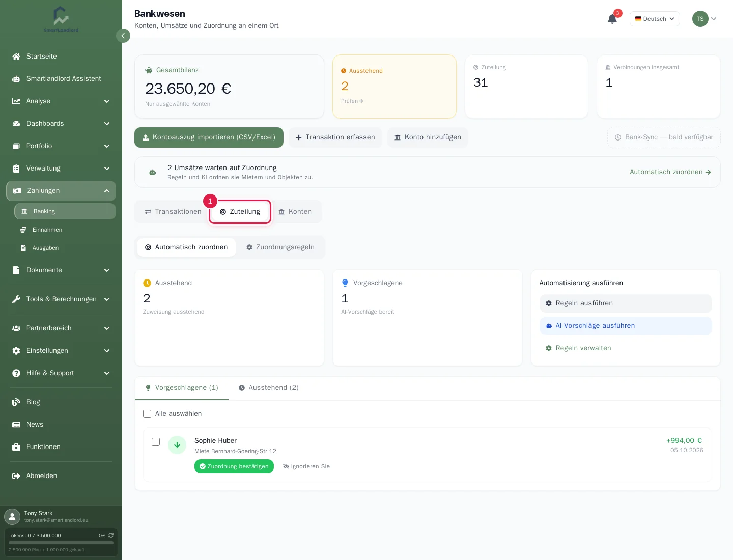Collapse the Zahlungen menu chevron
The height and width of the screenshot is (560, 733).
pyautogui.click(x=107, y=191)
